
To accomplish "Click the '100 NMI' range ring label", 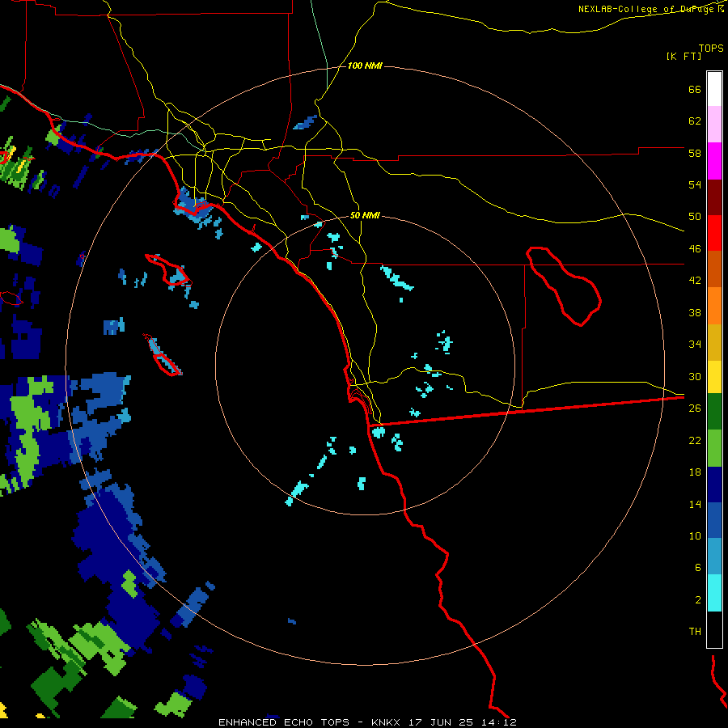I will pos(365,66).
